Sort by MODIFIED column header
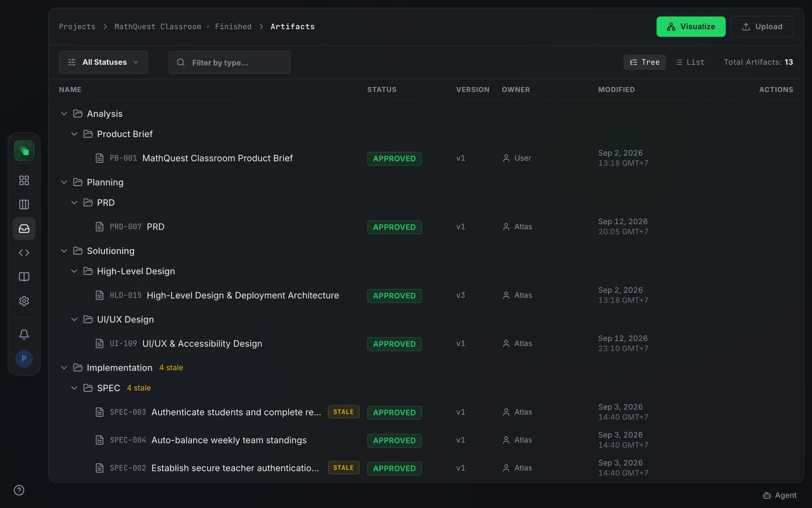This screenshot has height=508, width=812. point(616,90)
